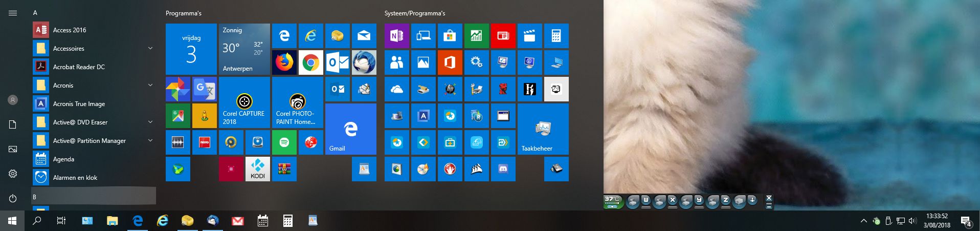Open Acrobat Reader DC from the app list
980x231 pixels.
(x=94, y=67)
